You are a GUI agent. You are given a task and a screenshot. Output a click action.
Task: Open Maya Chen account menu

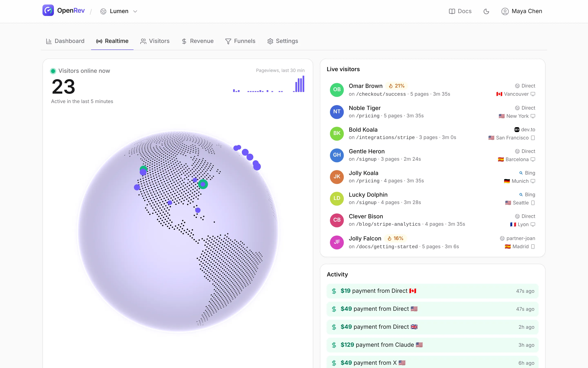[x=522, y=11]
